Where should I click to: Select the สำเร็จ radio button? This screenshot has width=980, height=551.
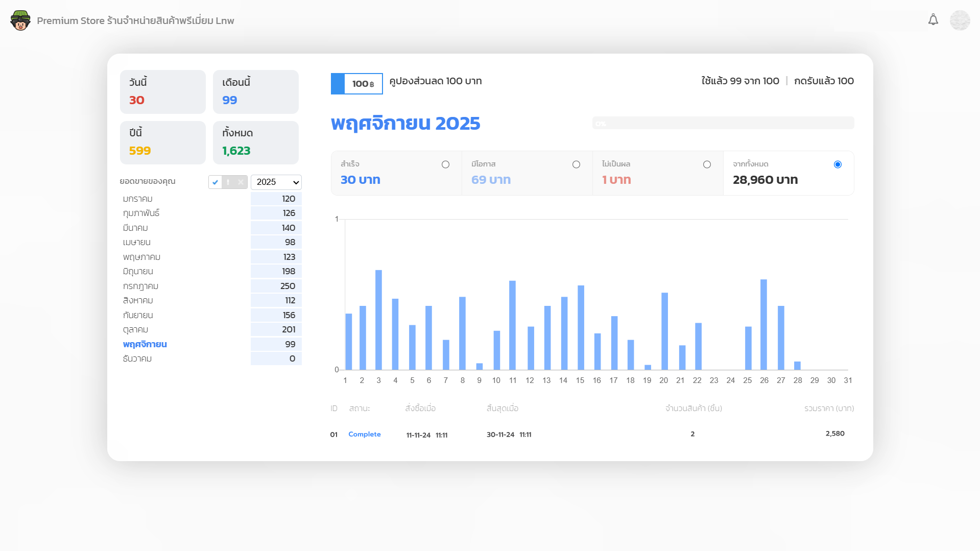445,164
